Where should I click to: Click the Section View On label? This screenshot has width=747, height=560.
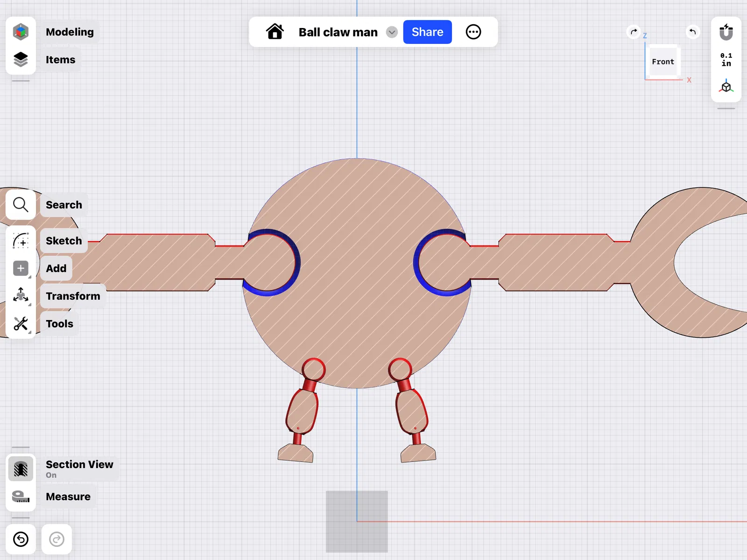(79, 469)
